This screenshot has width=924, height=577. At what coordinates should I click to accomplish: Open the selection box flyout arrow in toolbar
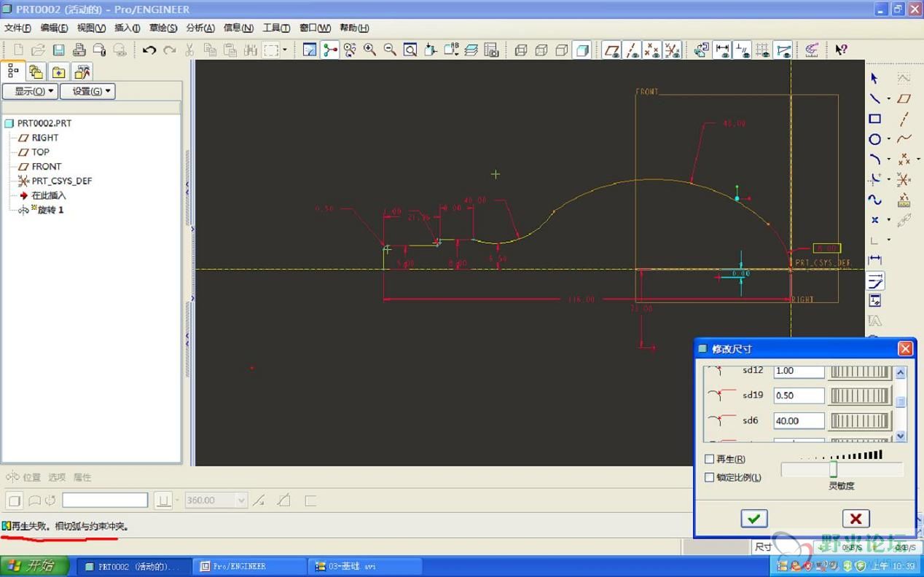(285, 50)
